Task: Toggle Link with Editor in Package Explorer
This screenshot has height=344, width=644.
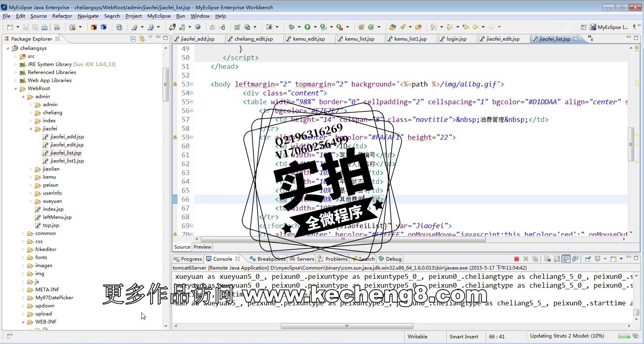Action: tap(142, 39)
